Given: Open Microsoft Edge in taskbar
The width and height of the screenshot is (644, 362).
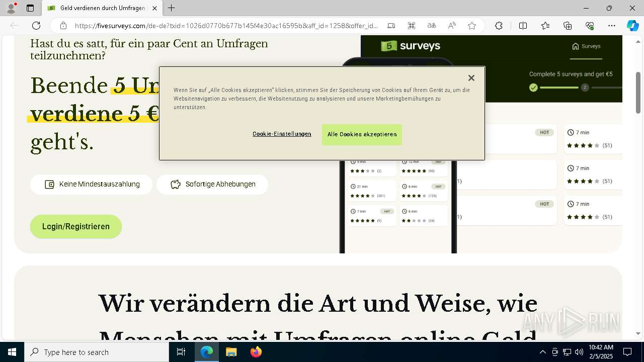Looking at the screenshot, I should point(207,352).
